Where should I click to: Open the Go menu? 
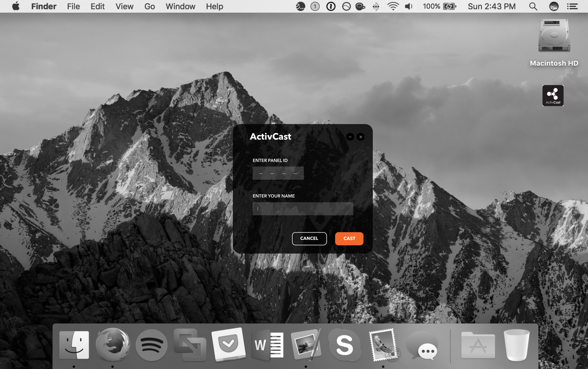coord(149,6)
